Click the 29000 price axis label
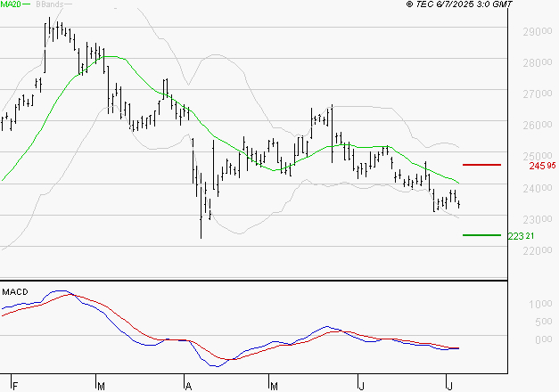This screenshot has width=559, height=392. pos(538,32)
